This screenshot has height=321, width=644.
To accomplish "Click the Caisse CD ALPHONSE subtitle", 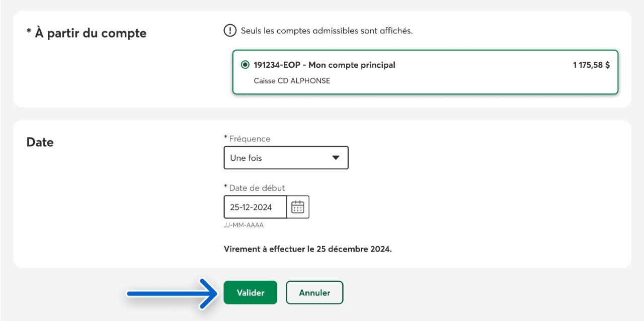I will click(x=292, y=80).
